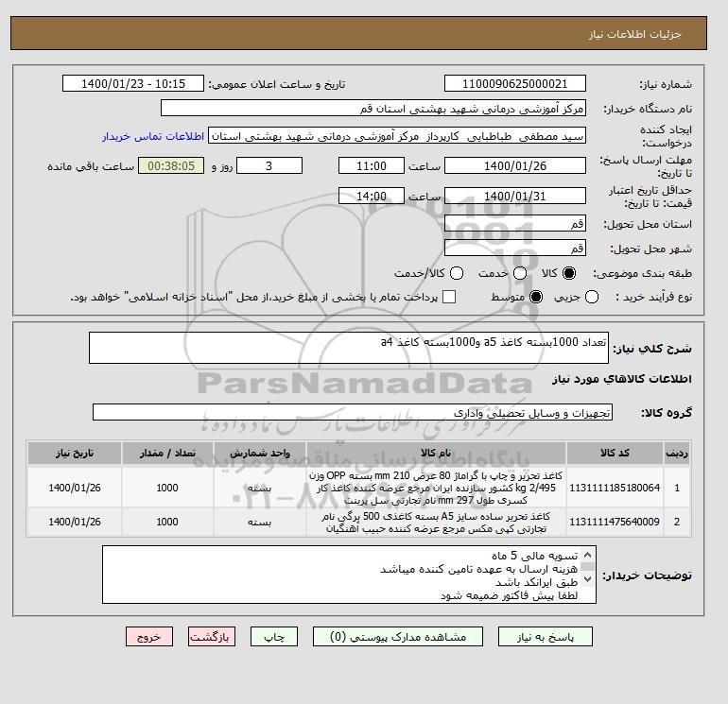Image resolution: width=728 pixels, height=704 pixels.
Task: Click the چاپ print button
Action: [x=274, y=637]
